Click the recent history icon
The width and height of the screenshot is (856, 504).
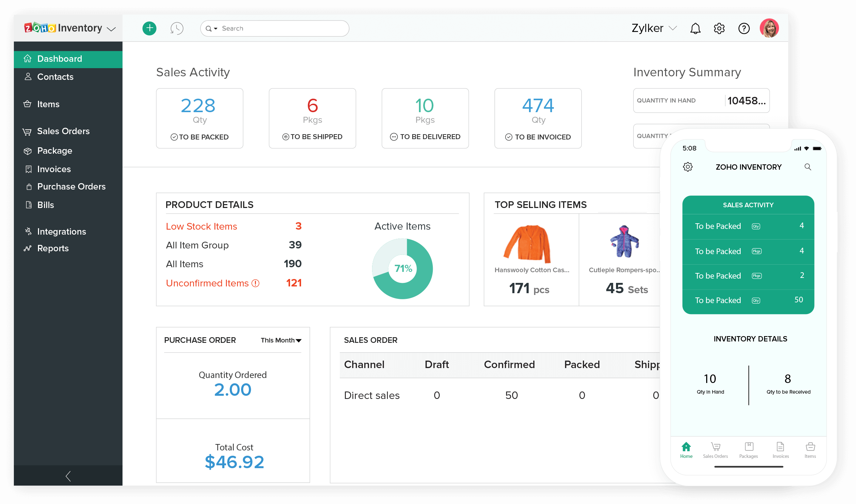(178, 28)
